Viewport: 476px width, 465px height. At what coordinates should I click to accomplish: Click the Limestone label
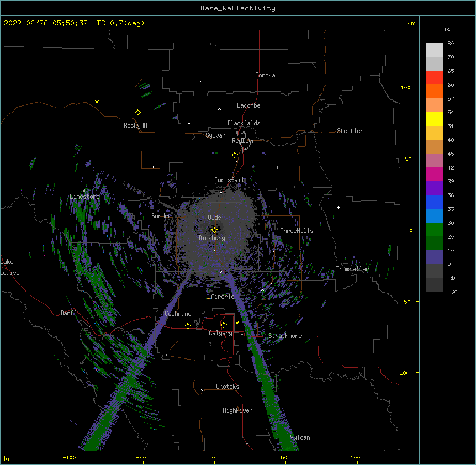[84, 197]
